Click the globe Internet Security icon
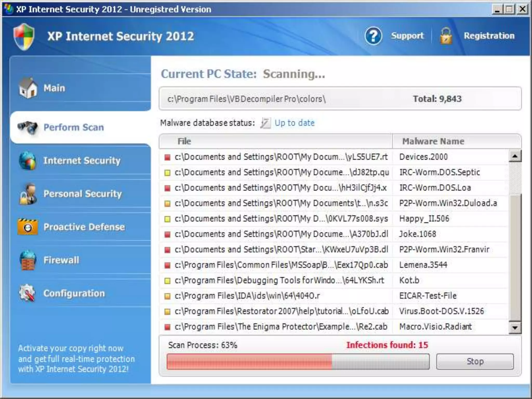This screenshot has width=532, height=399. [27, 161]
